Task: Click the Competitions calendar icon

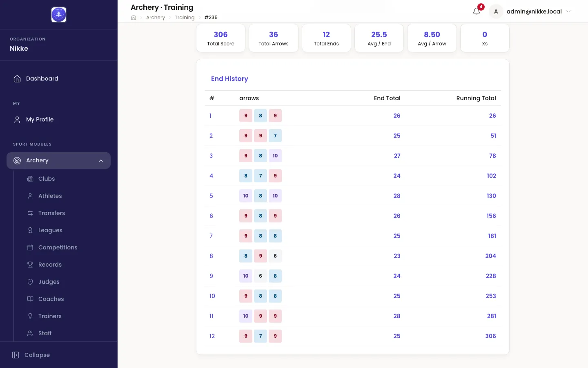Action: click(30, 247)
